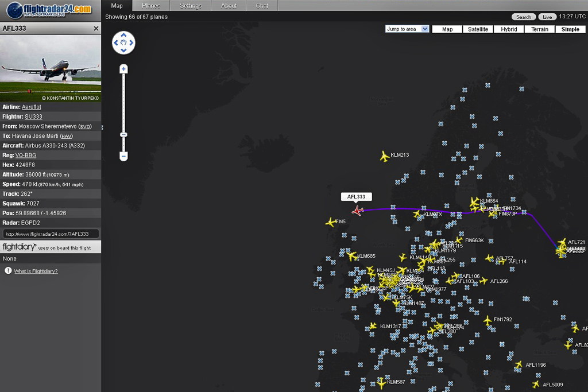Close the AFL333 flight info panel
The width and height of the screenshot is (588, 392).
(x=96, y=29)
